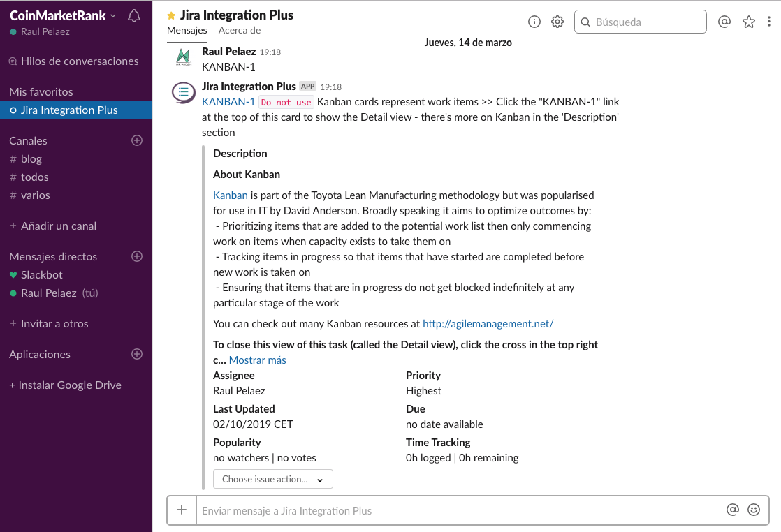Unstar the Jira Integration Plus channel
Screen dimensions: 781x532
click(171, 15)
